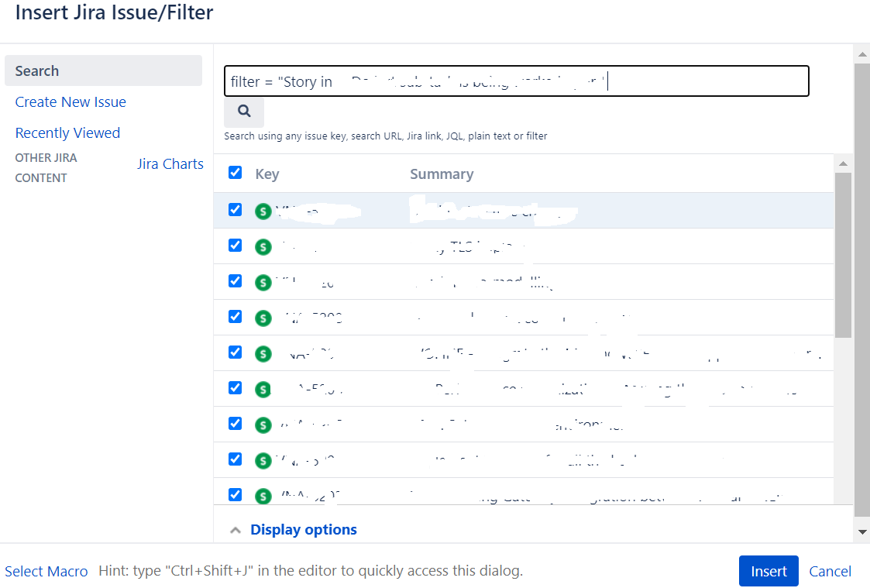Click the Display options chevron arrow

(236, 531)
